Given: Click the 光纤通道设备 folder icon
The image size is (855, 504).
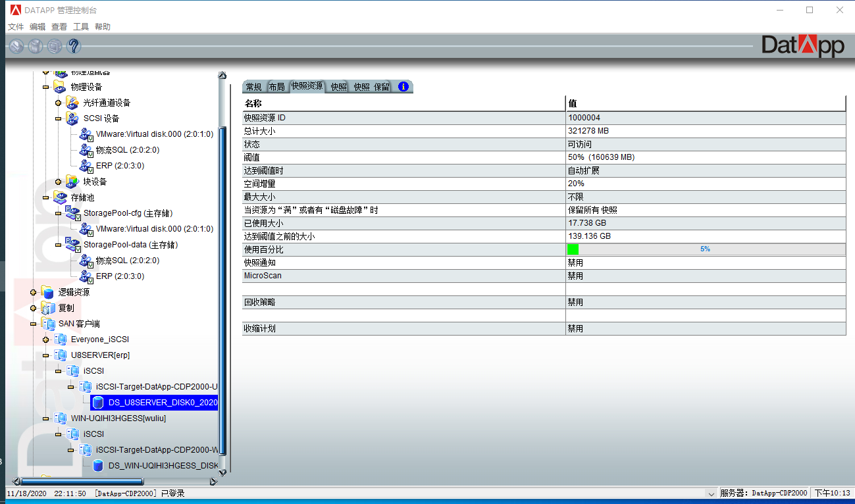Looking at the screenshot, I should [72, 103].
